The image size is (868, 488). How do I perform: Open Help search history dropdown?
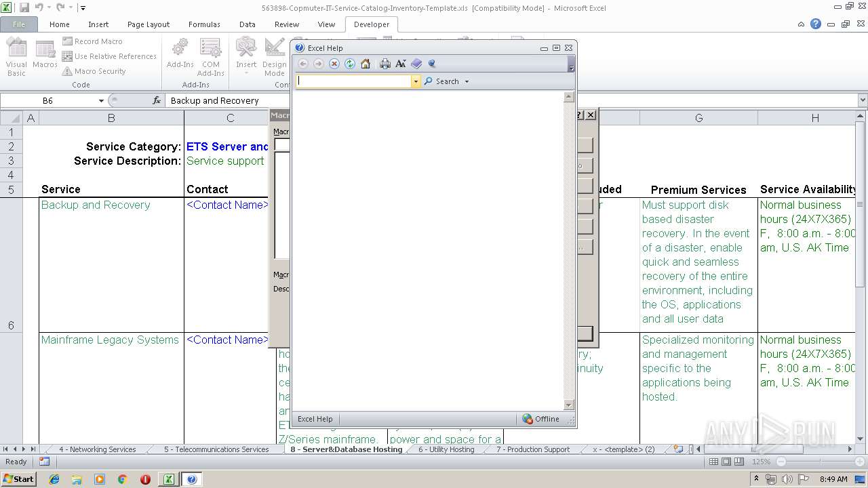click(416, 81)
